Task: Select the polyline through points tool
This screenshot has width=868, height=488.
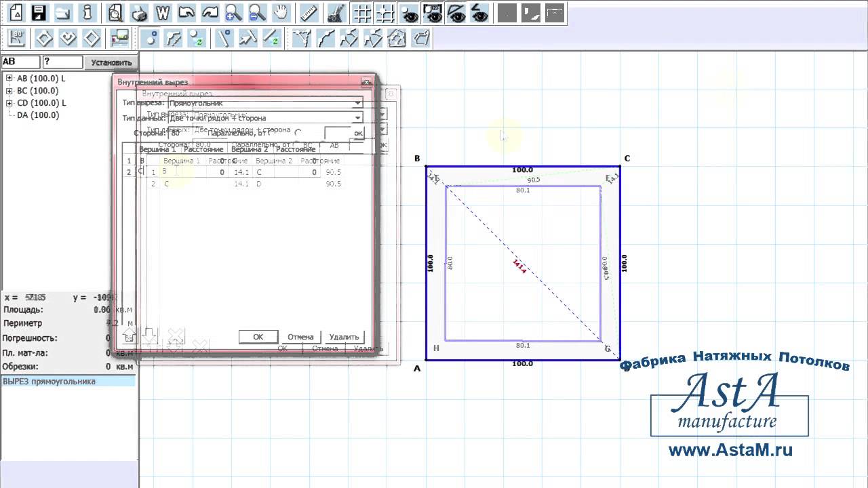Action: coord(174,37)
